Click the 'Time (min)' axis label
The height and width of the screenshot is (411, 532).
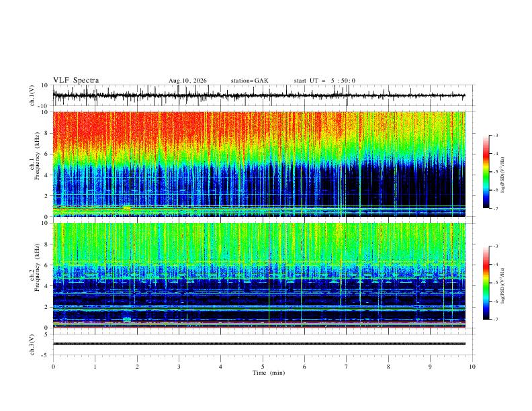tap(269, 373)
